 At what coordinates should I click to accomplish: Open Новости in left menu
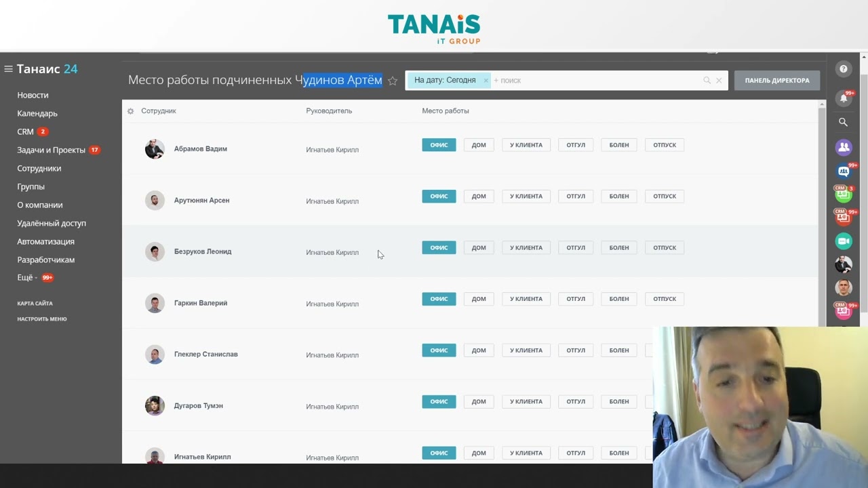pos(33,96)
